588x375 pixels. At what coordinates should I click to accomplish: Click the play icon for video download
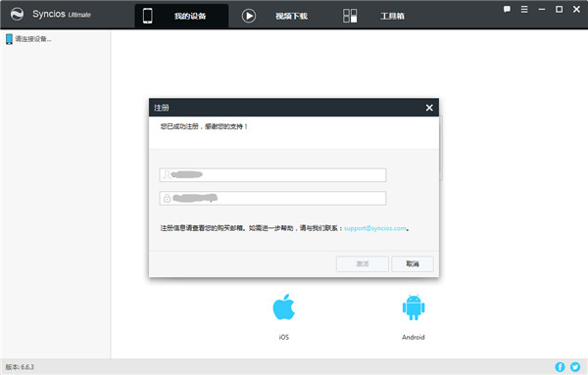point(249,16)
